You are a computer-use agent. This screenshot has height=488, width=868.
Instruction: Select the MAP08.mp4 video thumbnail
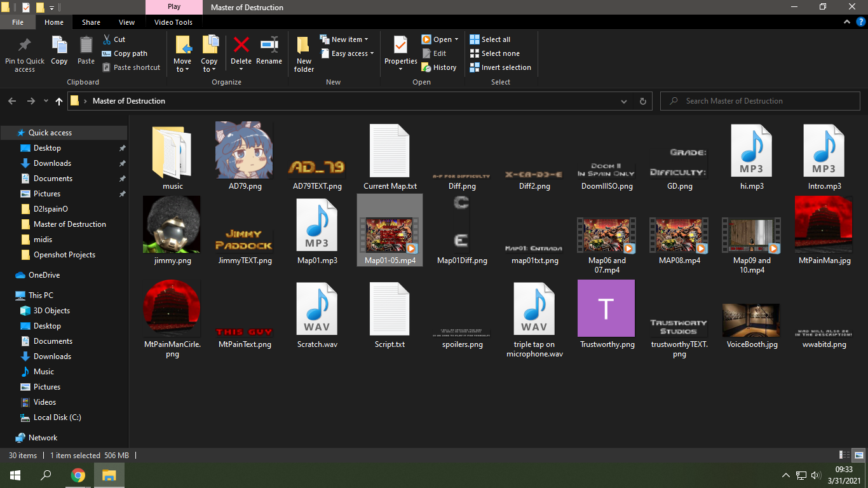[679, 236]
